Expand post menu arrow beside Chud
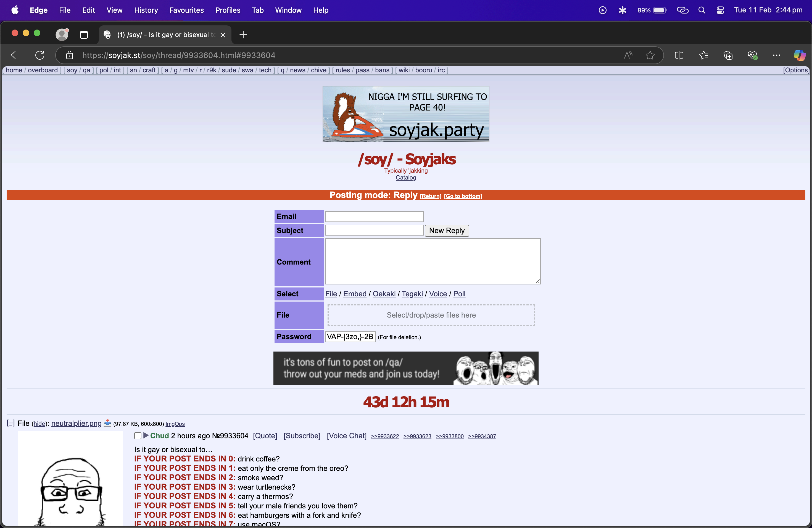Image resolution: width=812 pixels, height=528 pixels. point(146,435)
